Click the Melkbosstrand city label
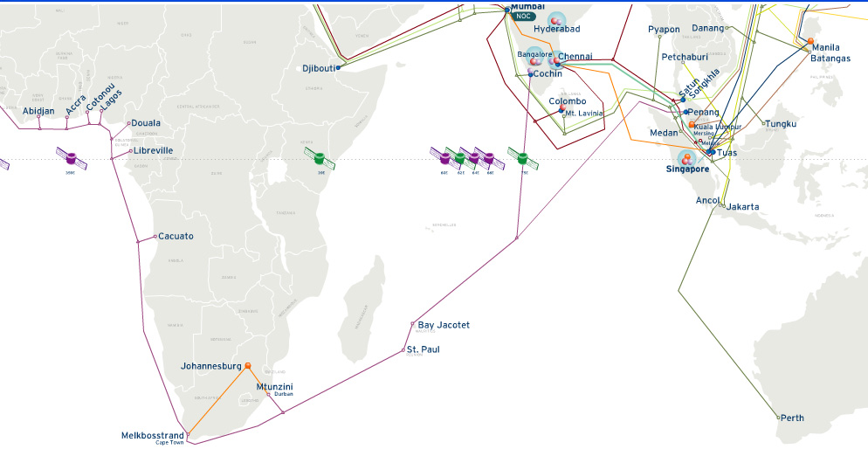This screenshot has height=456, width=868. 153,435
